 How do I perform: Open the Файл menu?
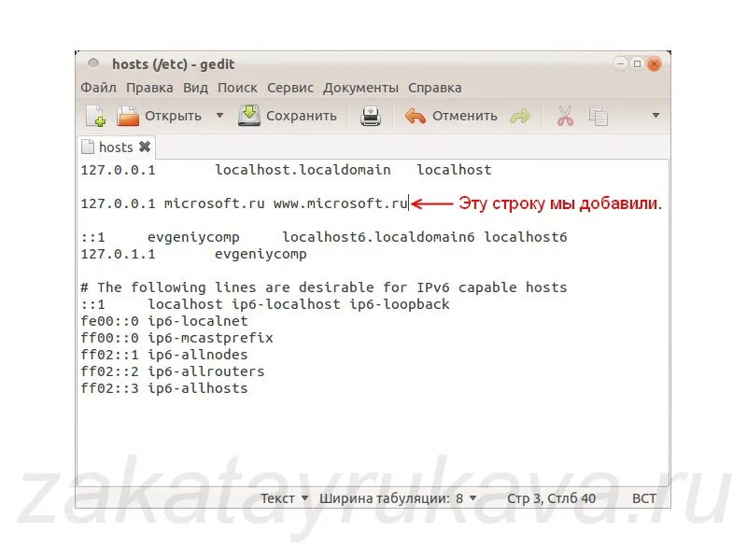[98, 88]
